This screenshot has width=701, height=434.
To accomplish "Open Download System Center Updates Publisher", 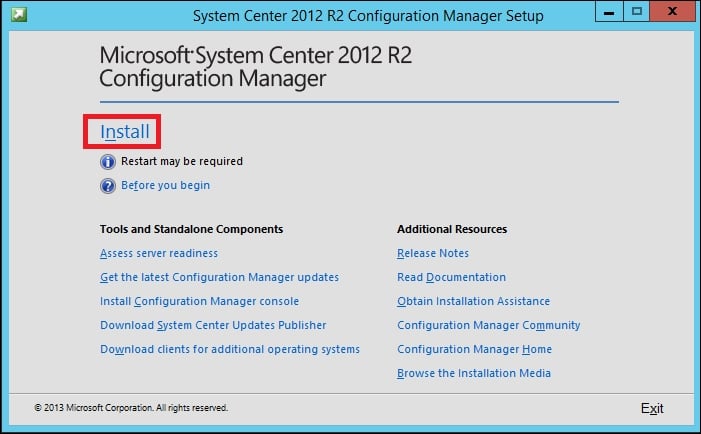I will pos(213,325).
